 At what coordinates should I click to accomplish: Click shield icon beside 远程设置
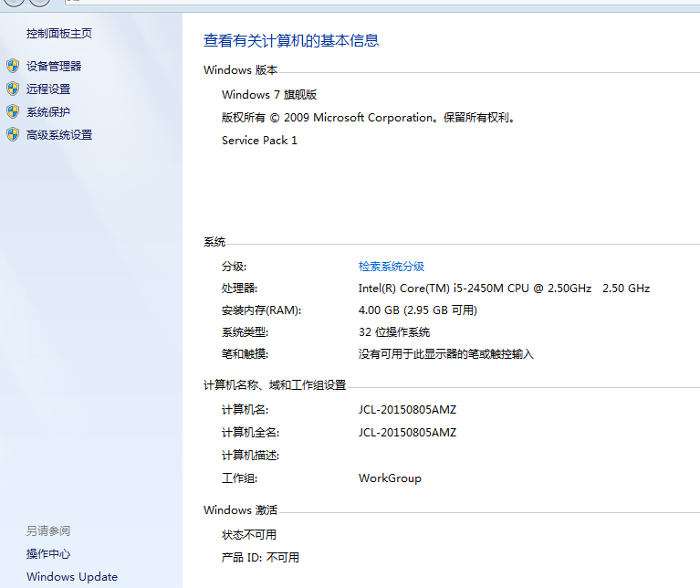click(x=13, y=89)
